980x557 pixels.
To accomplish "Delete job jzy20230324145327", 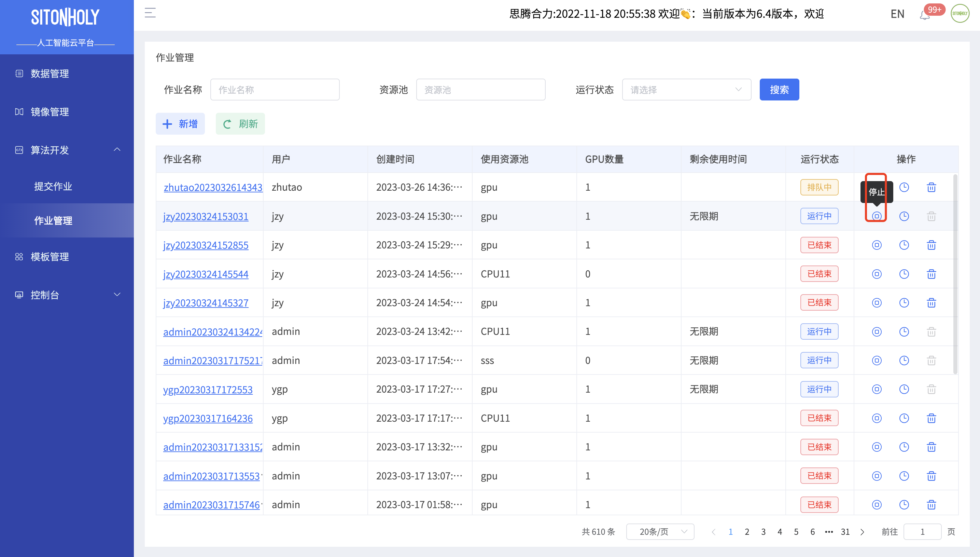I will pos(932,303).
